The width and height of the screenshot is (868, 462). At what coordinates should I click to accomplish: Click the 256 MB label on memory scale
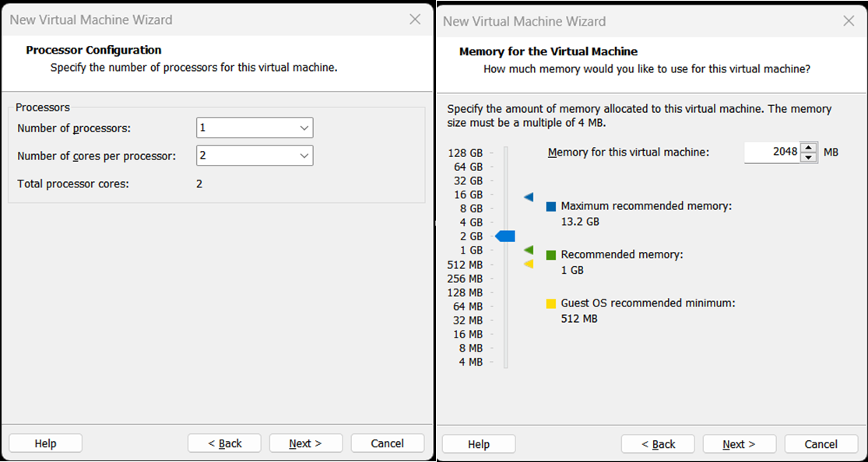[x=465, y=278]
